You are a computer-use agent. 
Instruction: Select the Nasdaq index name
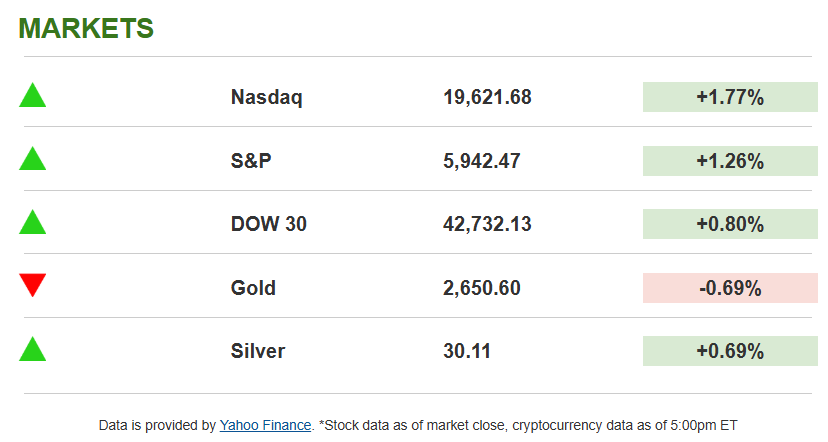point(266,97)
